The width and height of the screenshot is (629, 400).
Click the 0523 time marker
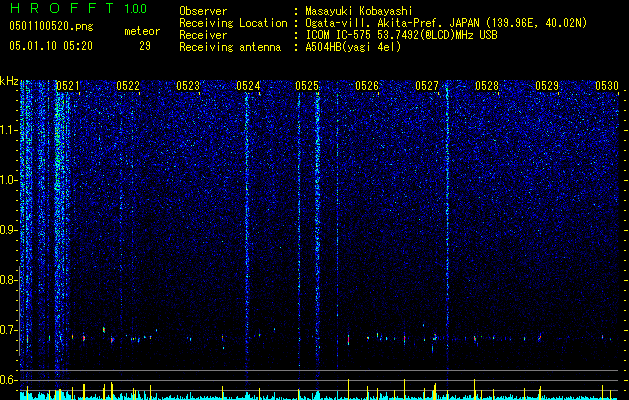click(x=188, y=86)
